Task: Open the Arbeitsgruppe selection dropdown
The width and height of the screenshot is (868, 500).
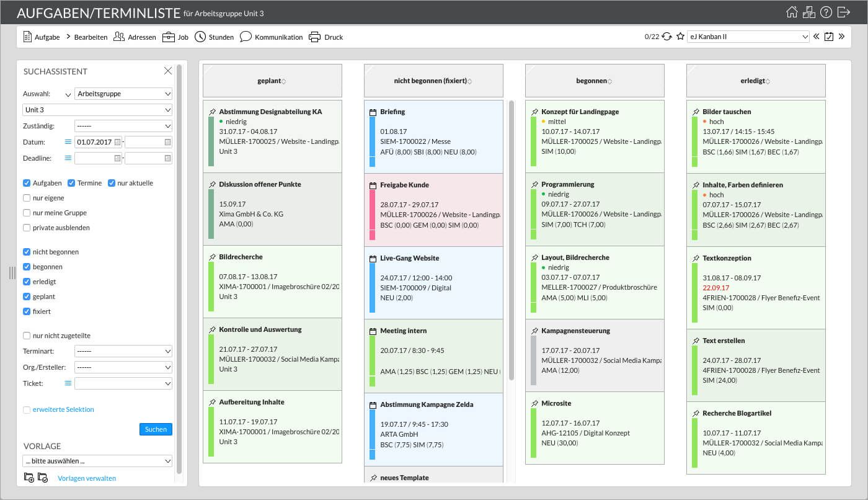Action: [x=123, y=94]
